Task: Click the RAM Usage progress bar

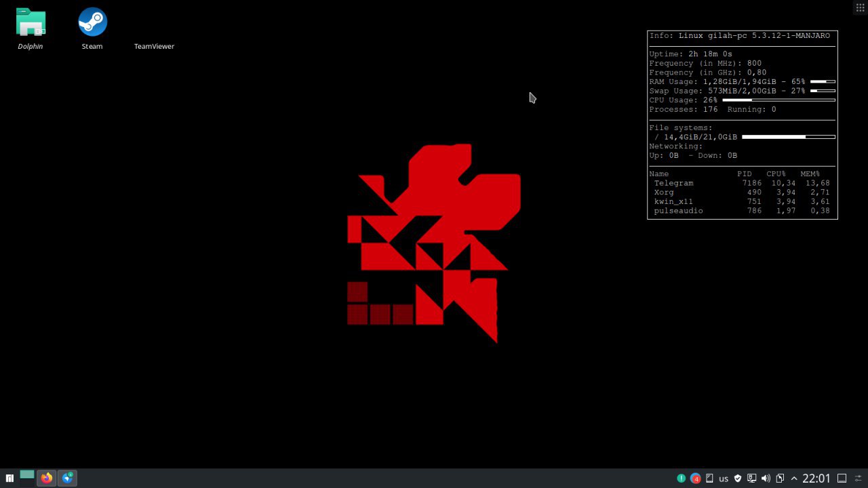Action: (823, 81)
